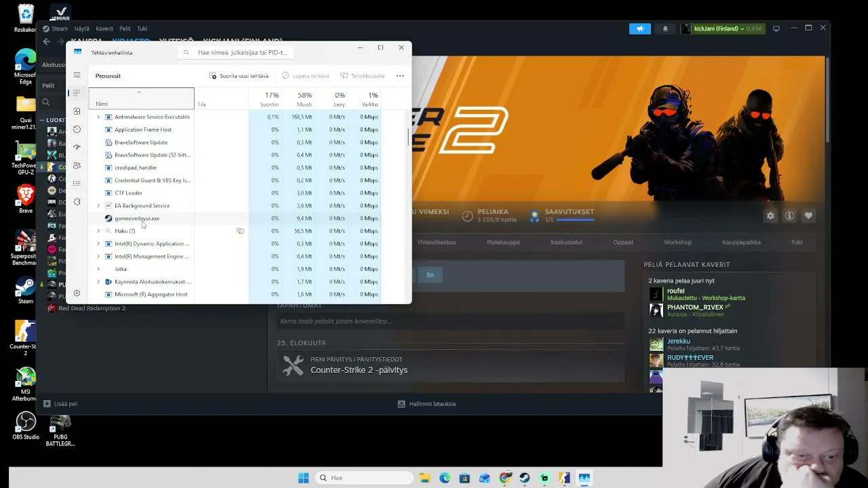868x488 pixels.
Task: Switch to the Workshop tab on game page
Action: [x=677, y=242]
